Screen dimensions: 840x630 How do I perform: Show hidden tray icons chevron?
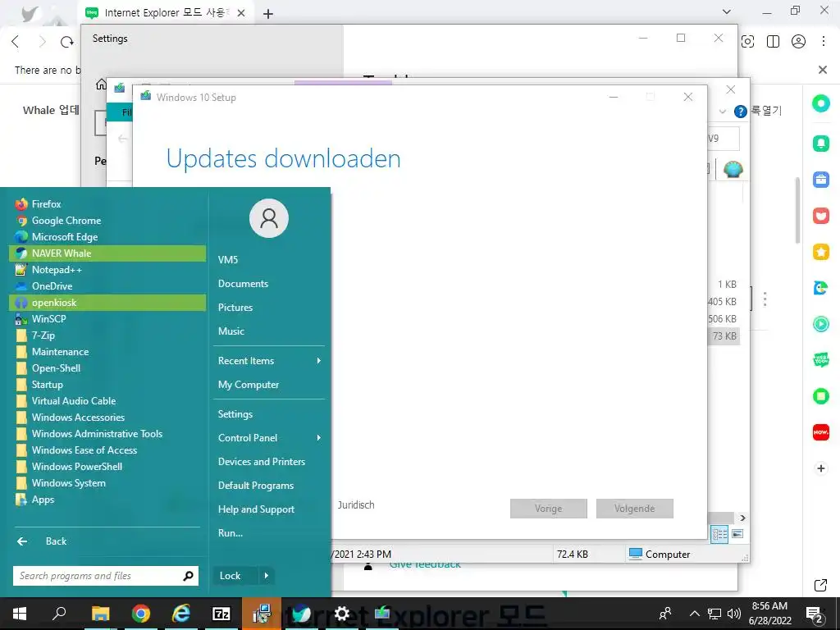694,614
